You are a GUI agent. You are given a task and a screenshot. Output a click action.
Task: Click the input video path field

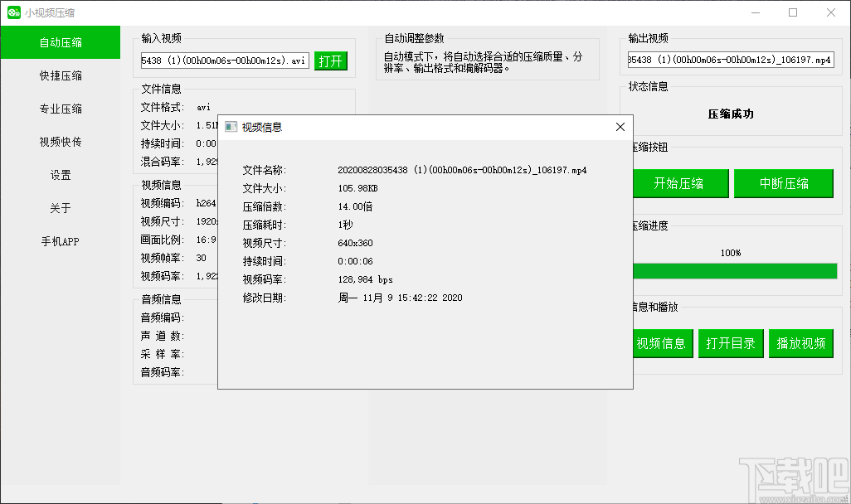(225, 61)
